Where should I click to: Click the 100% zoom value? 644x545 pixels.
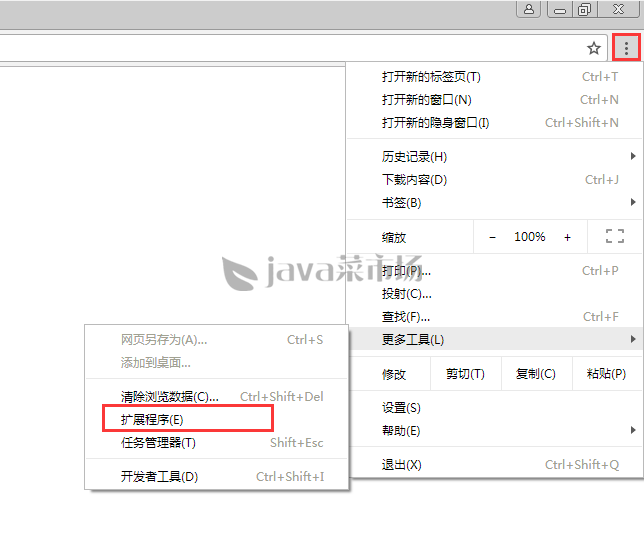click(530, 237)
